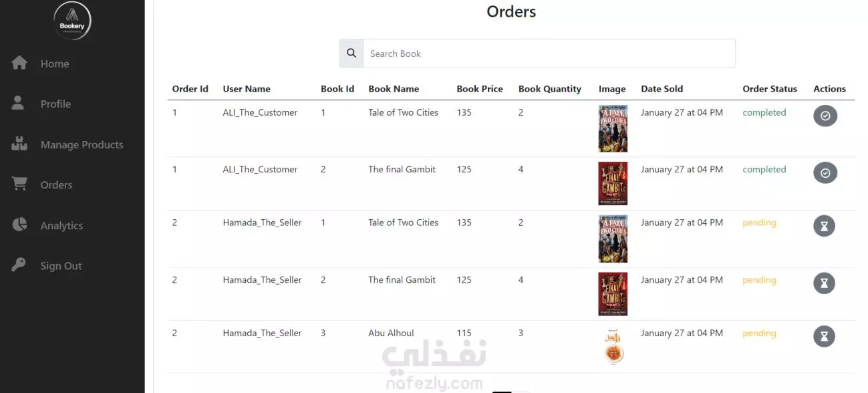Viewport: 868px width, 393px height.
Task: Focus the Search Book input field
Action: pos(549,53)
